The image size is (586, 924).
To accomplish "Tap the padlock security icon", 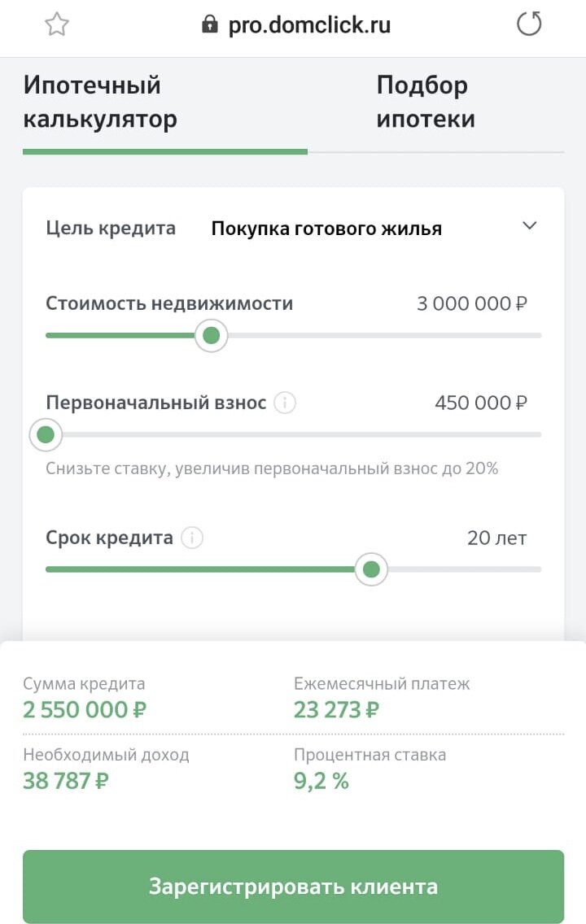I will pyautogui.click(x=209, y=24).
